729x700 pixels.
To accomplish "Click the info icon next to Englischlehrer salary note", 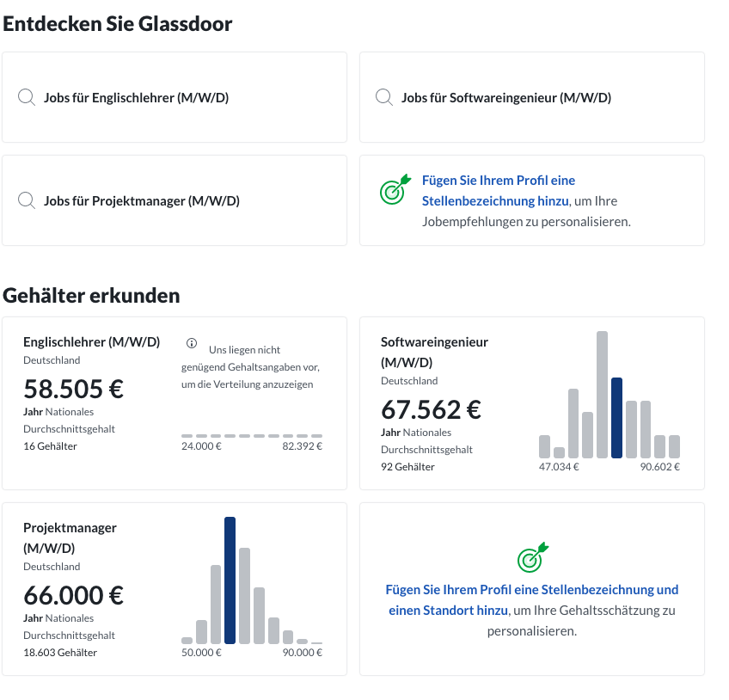I will pyautogui.click(x=192, y=343).
